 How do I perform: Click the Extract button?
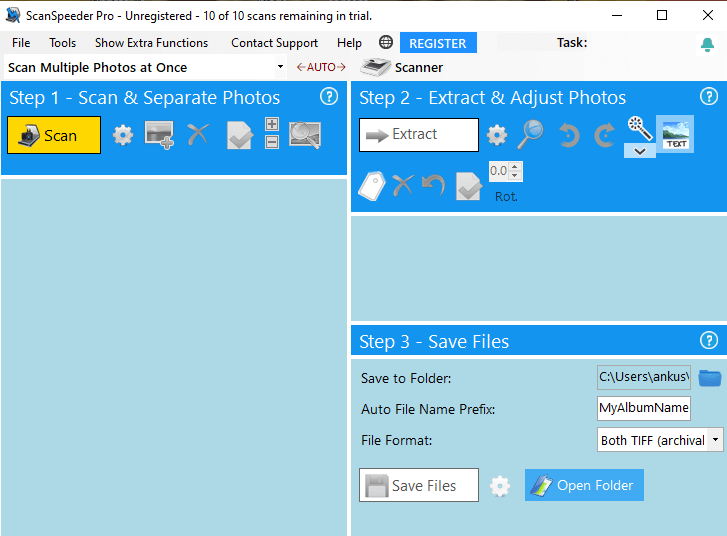coord(419,134)
